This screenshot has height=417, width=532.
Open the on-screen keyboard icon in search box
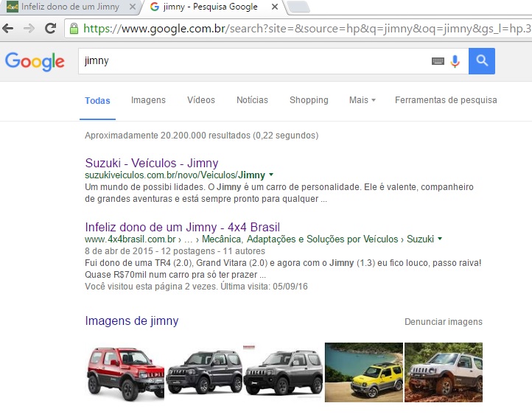[x=438, y=61]
